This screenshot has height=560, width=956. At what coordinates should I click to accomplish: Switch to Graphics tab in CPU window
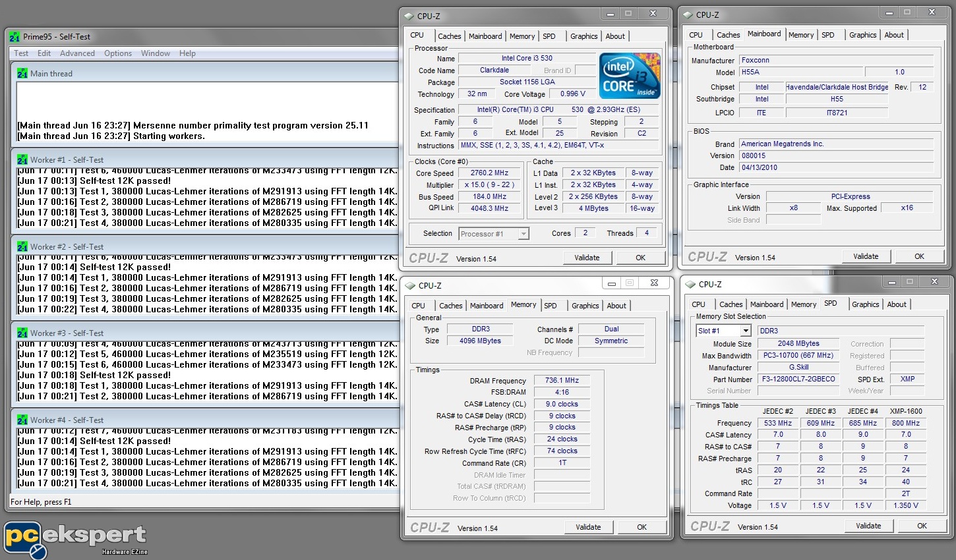tap(584, 36)
